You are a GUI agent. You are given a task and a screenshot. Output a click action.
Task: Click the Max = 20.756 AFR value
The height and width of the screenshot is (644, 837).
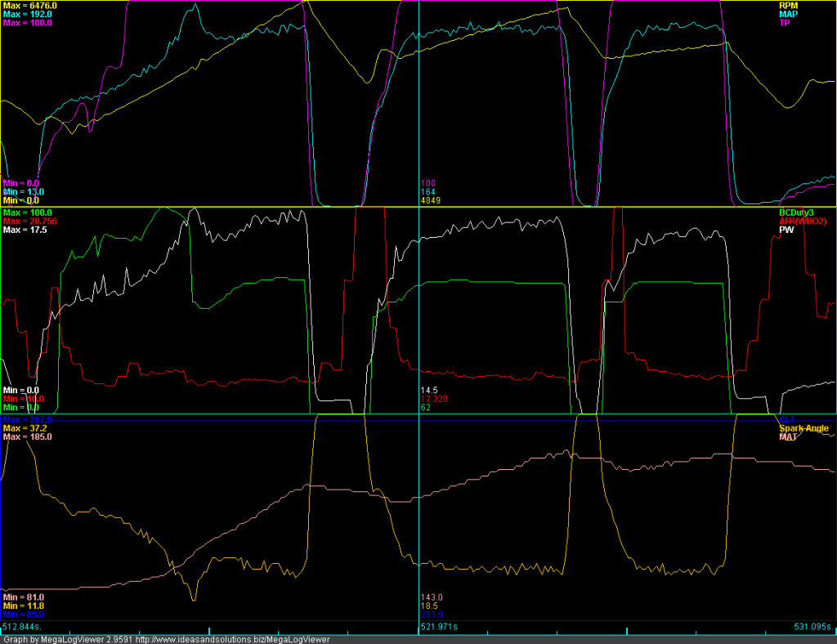pyautogui.click(x=30, y=221)
